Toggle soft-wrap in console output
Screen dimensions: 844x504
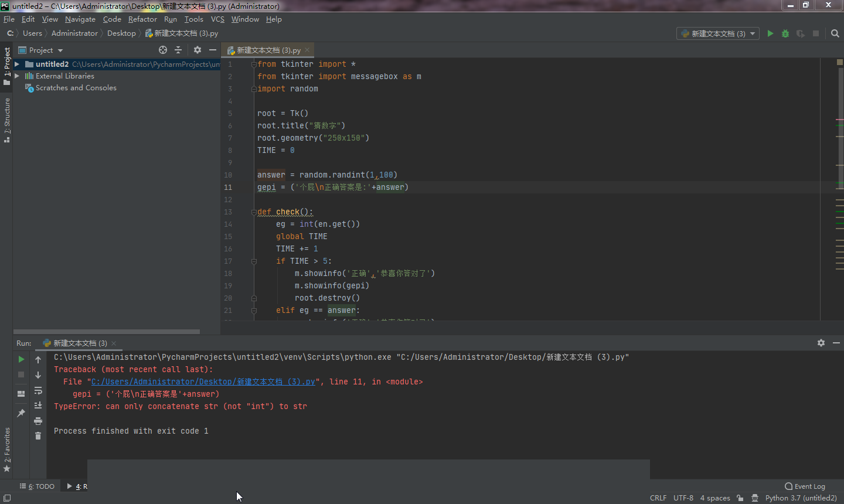[x=38, y=390]
